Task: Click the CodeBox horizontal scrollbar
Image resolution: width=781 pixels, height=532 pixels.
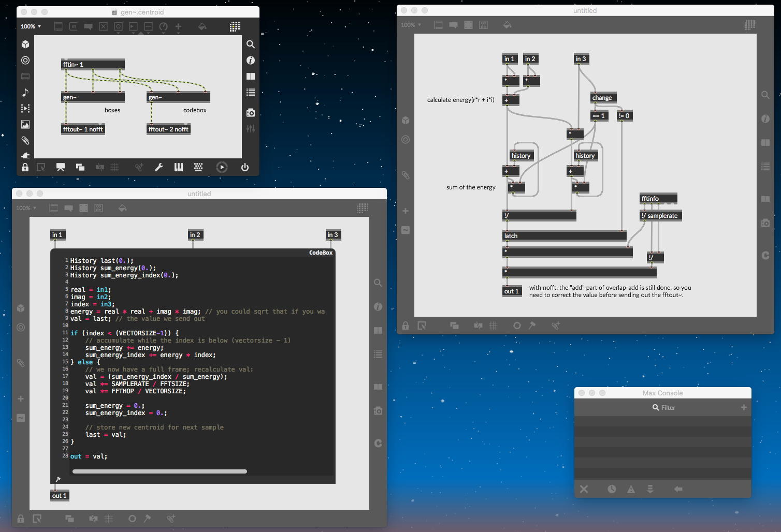Action: pyautogui.click(x=160, y=471)
